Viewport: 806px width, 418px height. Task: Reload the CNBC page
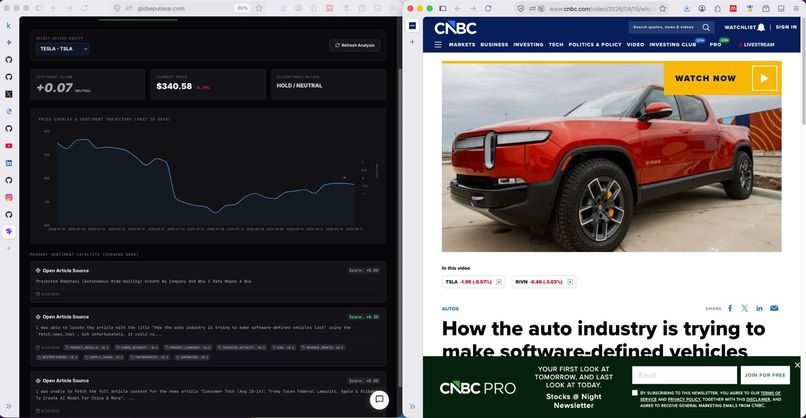point(488,8)
